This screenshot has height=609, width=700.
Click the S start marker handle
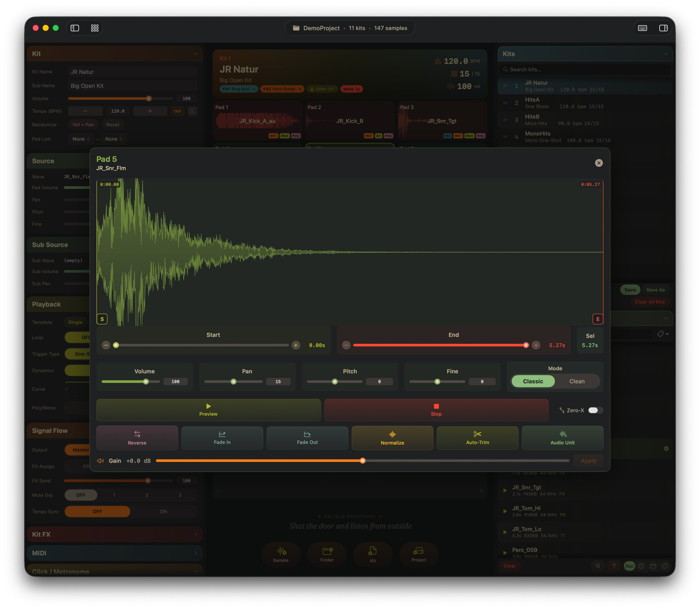(x=102, y=319)
